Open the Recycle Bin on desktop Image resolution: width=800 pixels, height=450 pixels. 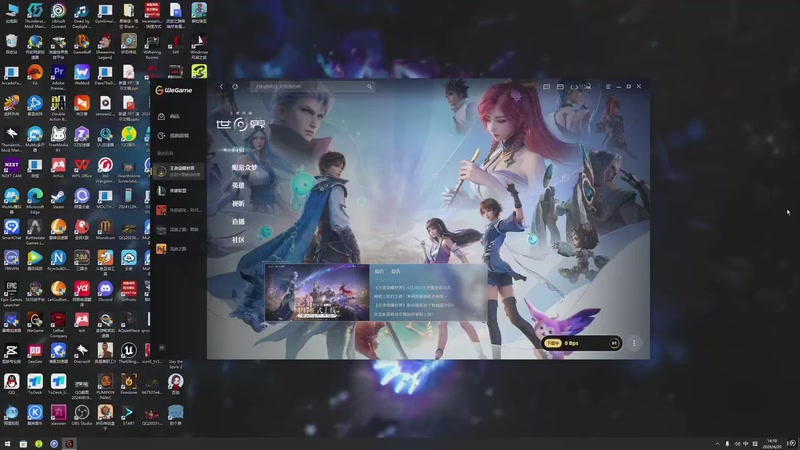[x=11, y=44]
